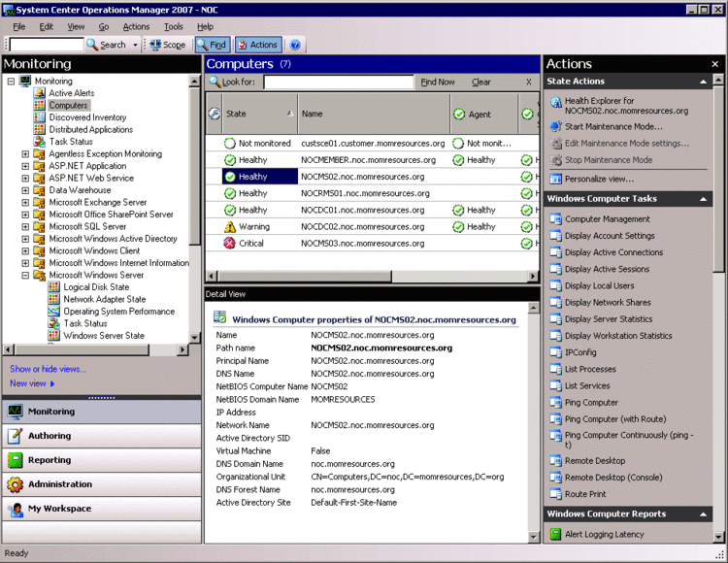This screenshot has width=728, height=563.
Task: Click the Logical Disk State view icon
Action: (x=54, y=287)
